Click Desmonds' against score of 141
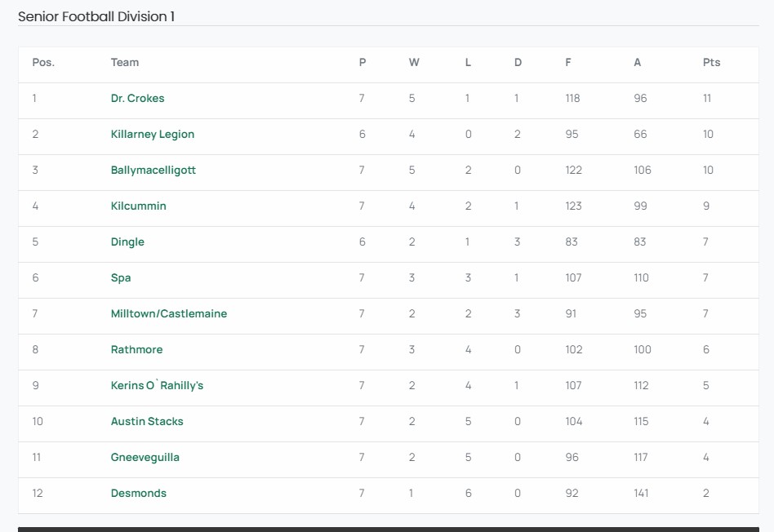The width and height of the screenshot is (774, 532). (x=641, y=493)
